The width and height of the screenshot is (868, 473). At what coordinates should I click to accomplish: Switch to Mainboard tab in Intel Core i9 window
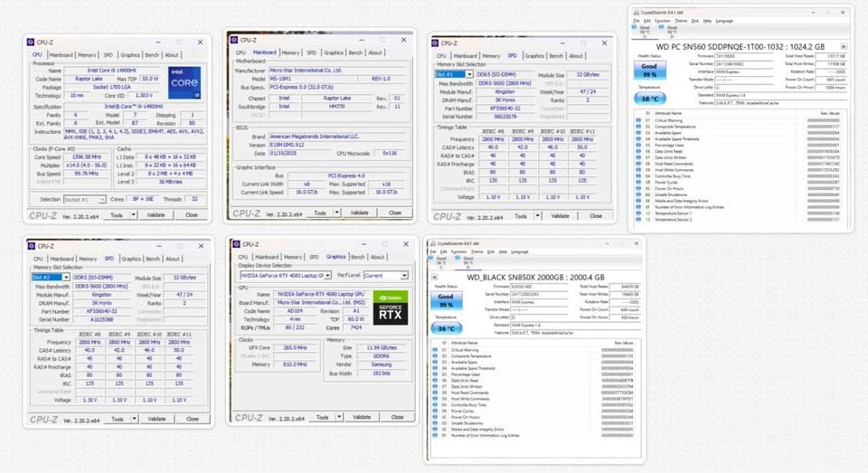(x=61, y=55)
